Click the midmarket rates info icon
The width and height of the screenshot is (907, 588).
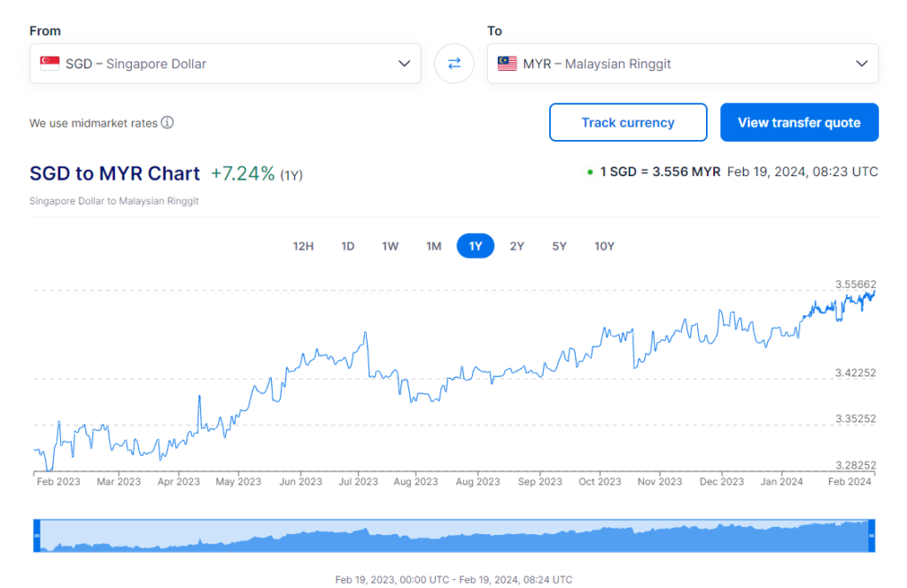coord(167,123)
